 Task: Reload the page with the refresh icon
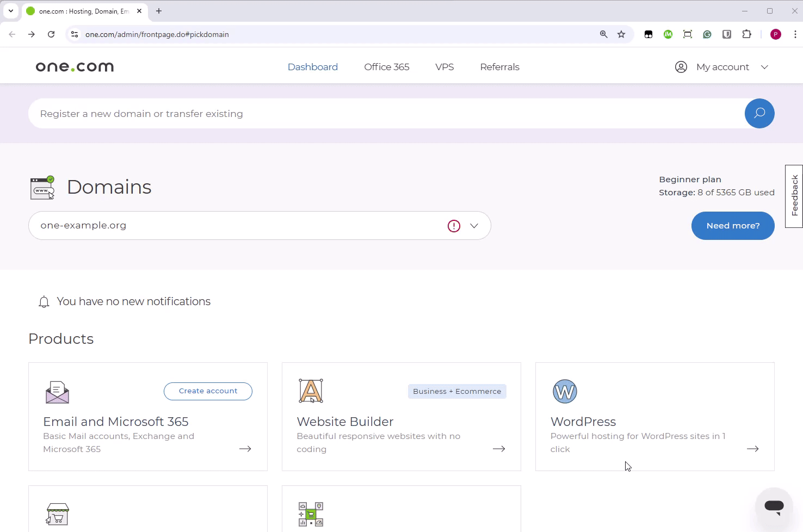click(x=51, y=34)
